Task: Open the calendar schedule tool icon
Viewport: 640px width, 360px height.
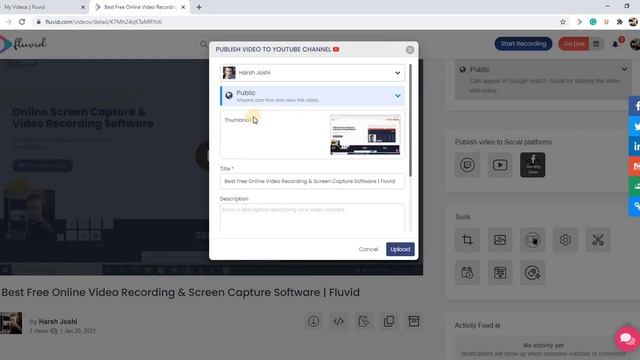Action: [x=467, y=273]
